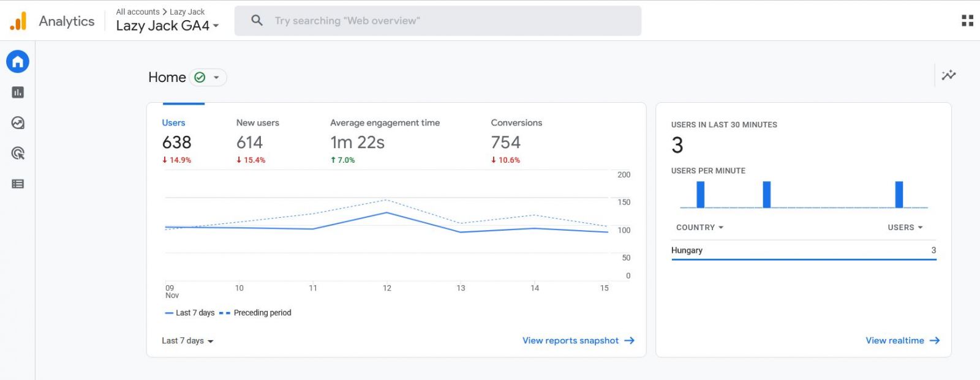Follow the View realtime link

(902, 341)
